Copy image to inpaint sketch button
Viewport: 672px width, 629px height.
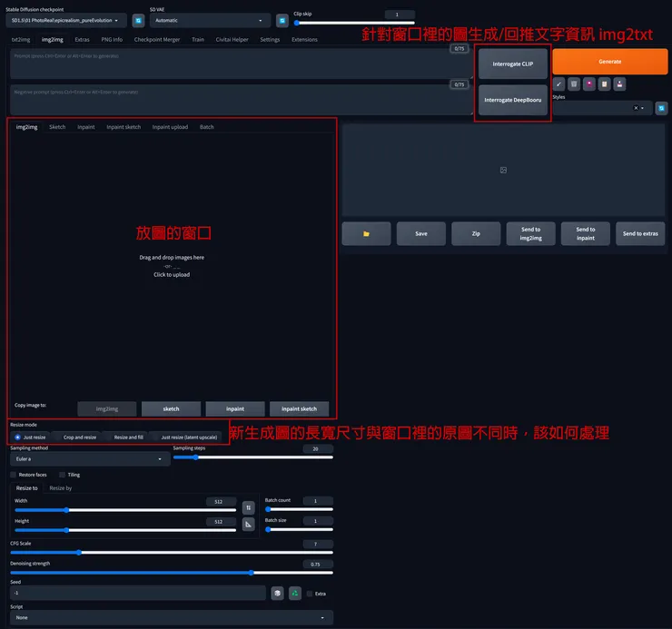[x=299, y=408]
